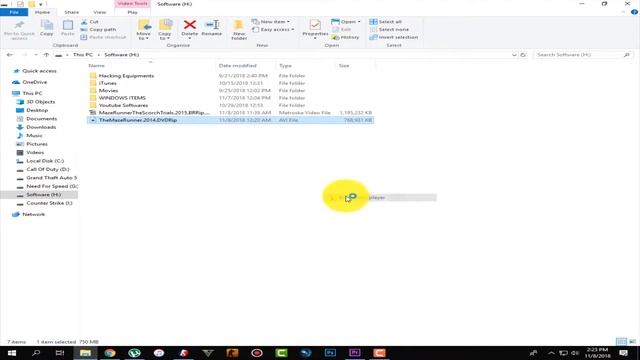
Task: Click This PC in the address bar
Action: click(83, 55)
